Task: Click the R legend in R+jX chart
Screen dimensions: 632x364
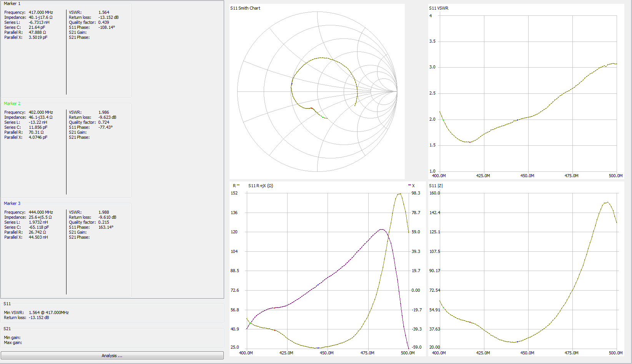Action: click(236, 186)
